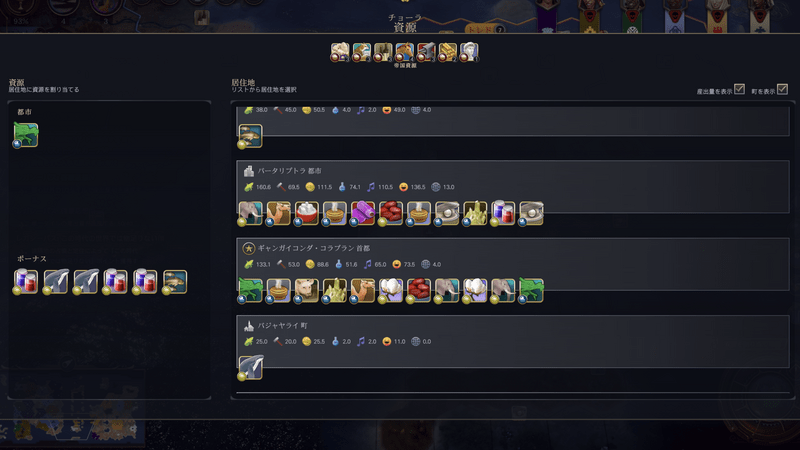Click the wine bottles empire resource icon

pos(383,52)
